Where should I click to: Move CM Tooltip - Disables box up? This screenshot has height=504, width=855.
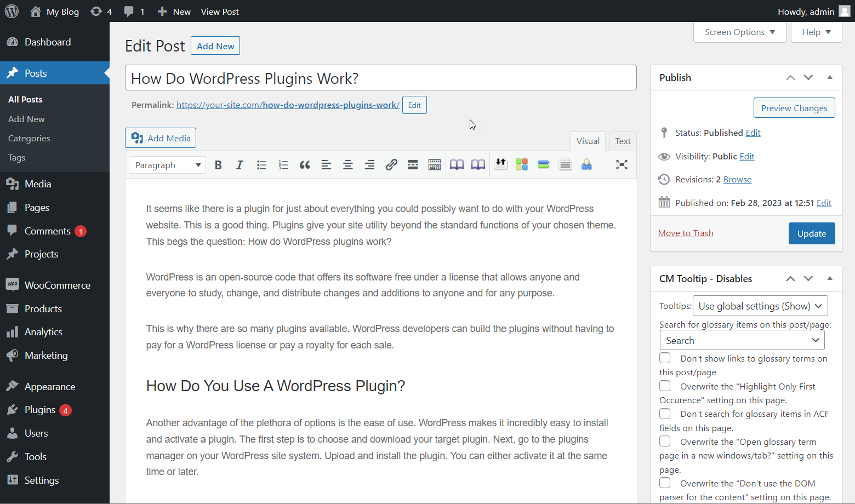(790, 279)
